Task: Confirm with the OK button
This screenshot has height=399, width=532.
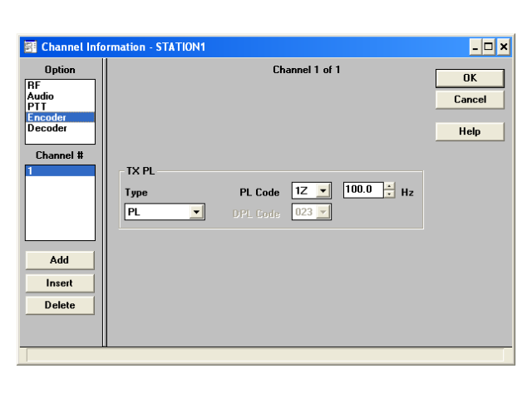Action: (x=470, y=78)
